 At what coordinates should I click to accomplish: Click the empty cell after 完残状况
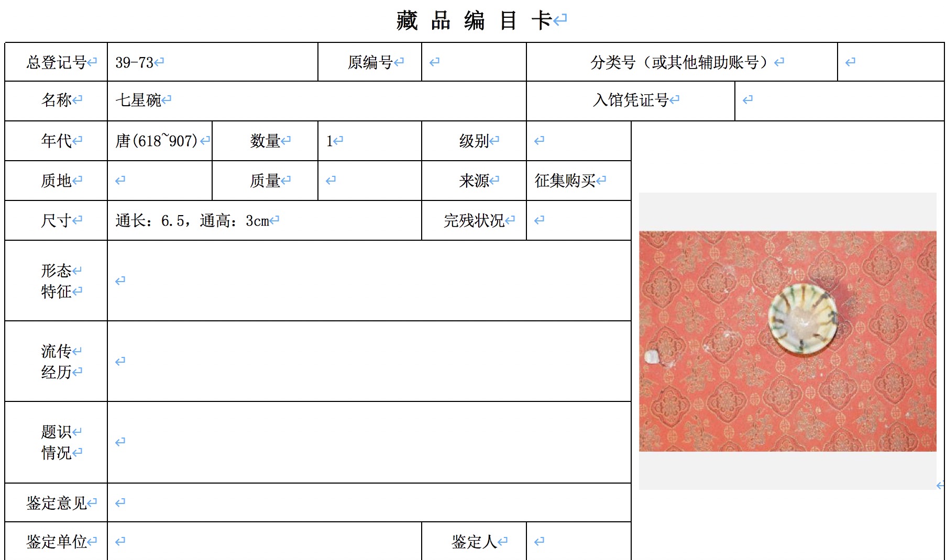pyautogui.click(x=579, y=220)
